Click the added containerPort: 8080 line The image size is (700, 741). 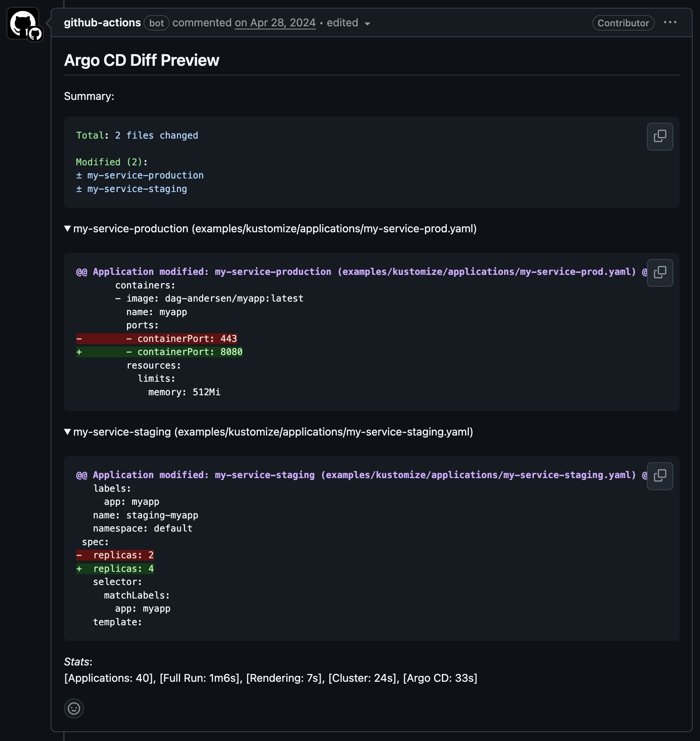point(160,352)
